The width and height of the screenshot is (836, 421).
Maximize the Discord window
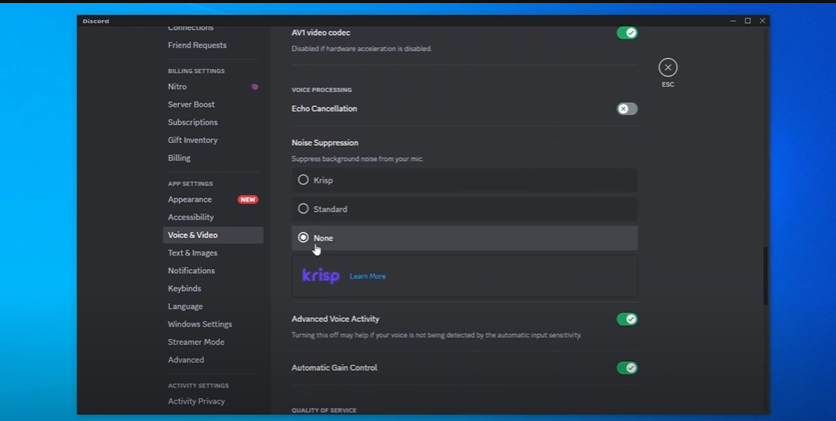pos(747,21)
